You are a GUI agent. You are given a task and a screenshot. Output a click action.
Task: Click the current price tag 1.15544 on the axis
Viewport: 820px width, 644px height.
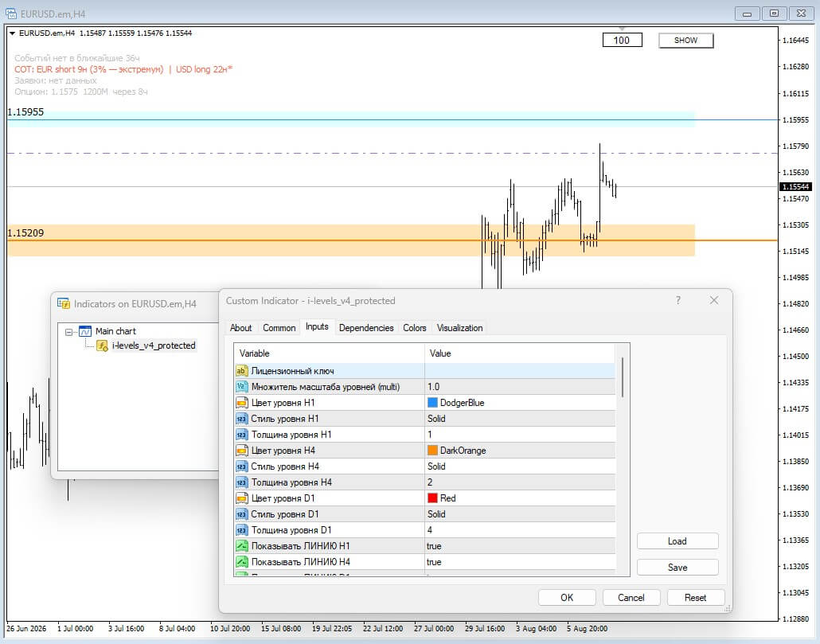(796, 186)
